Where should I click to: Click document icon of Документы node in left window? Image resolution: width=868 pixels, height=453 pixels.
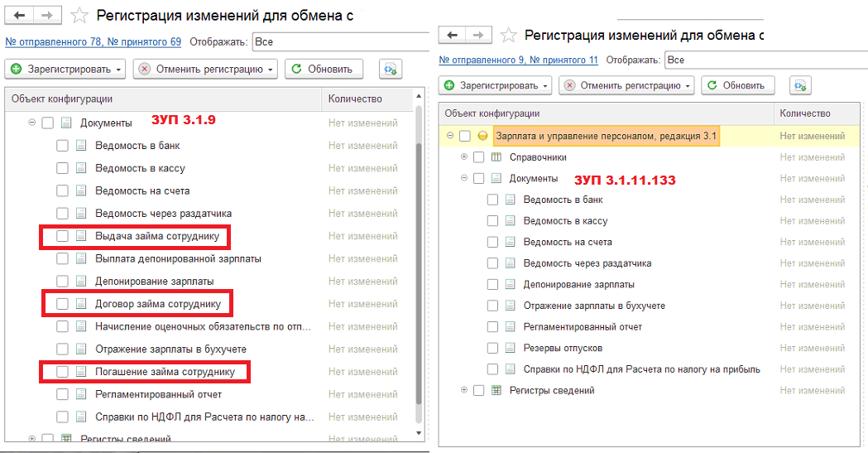pyautogui.click(x=66, y=123)
